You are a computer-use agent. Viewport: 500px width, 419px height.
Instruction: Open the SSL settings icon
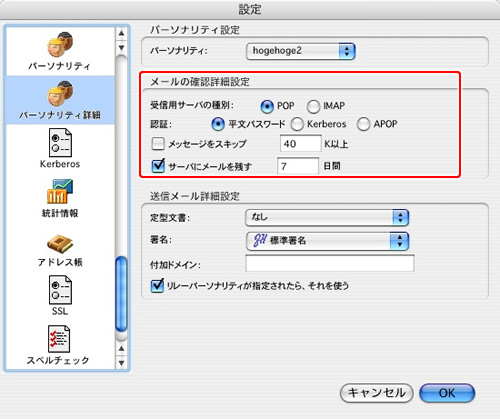(60, 290)
